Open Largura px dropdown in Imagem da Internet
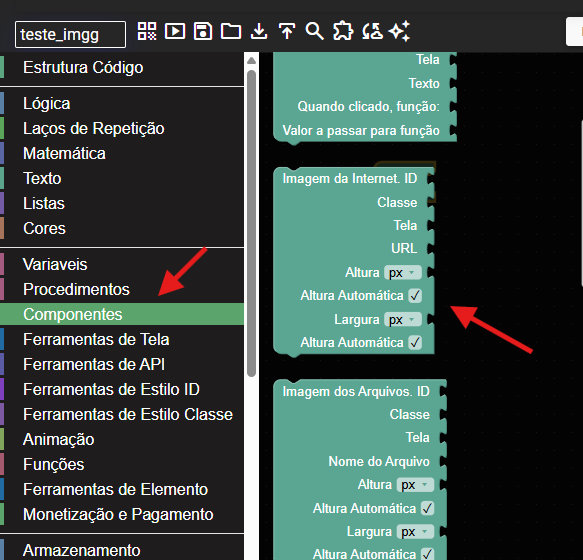Image resolution: width=583 pixels, height=560 pixels. point(403,319)
